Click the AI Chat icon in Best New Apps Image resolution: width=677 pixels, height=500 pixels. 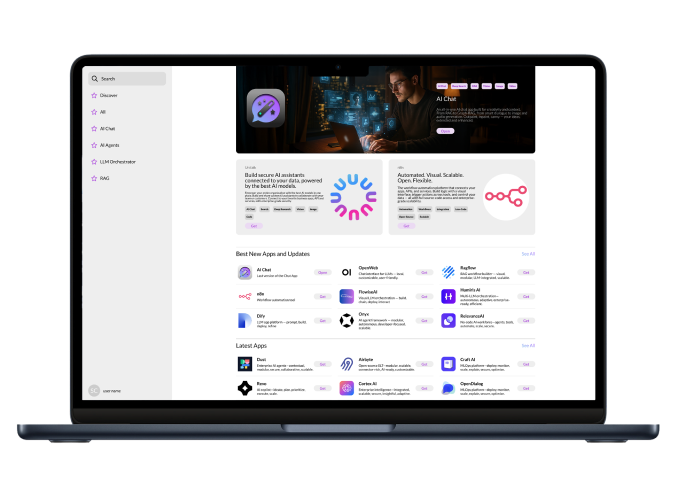coord(245,272)
